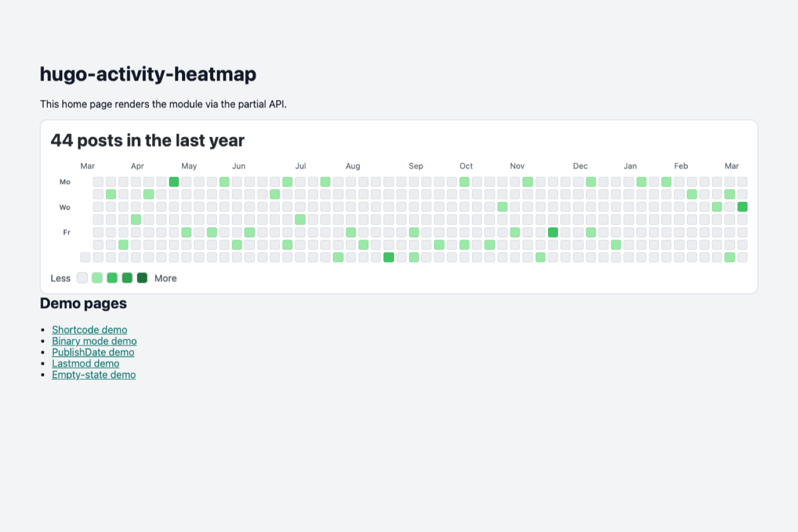Click the Aug month label

(353, 165)
